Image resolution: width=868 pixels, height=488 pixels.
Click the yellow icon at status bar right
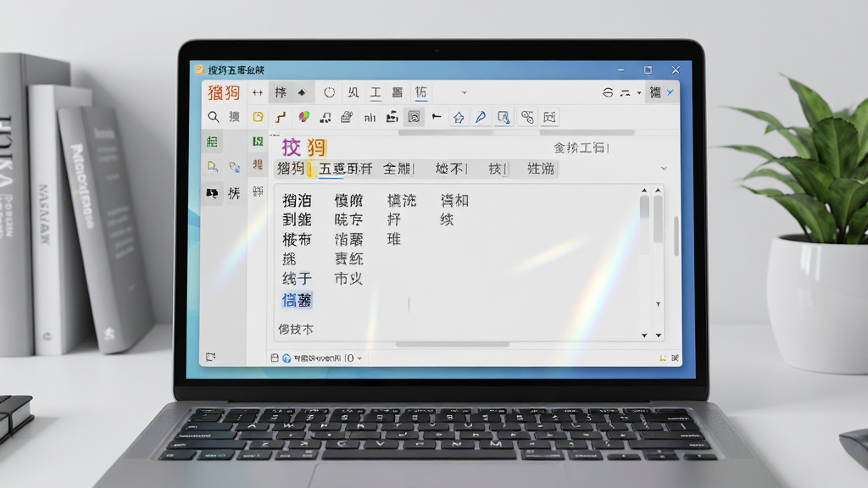click(663, 358)
